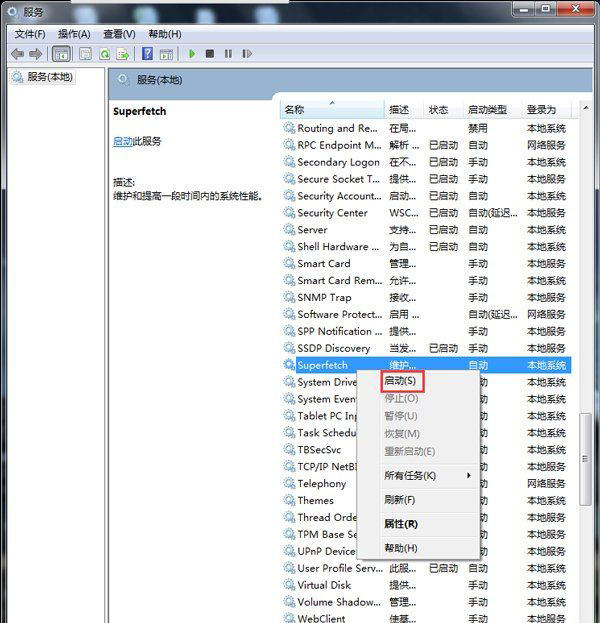Open Help via blue question-mark icon

pos(147,54)
